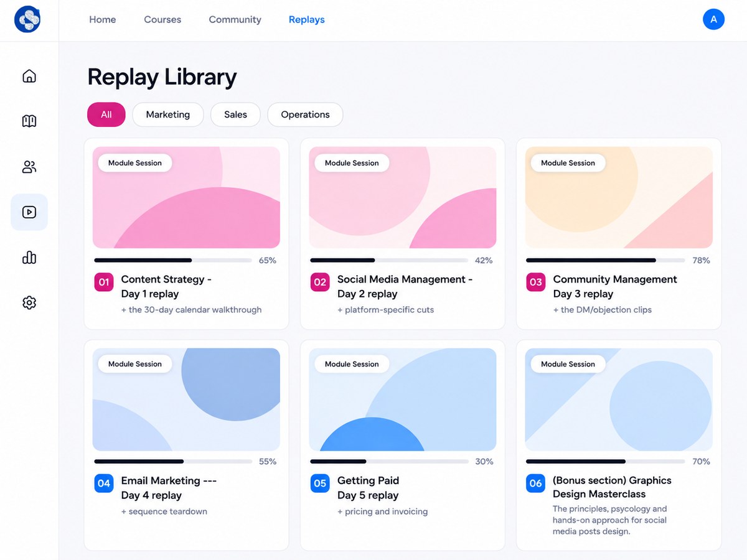Open the settings gear icon in sidebar
This screenshot has width=747, height=560.
(29, 302)
